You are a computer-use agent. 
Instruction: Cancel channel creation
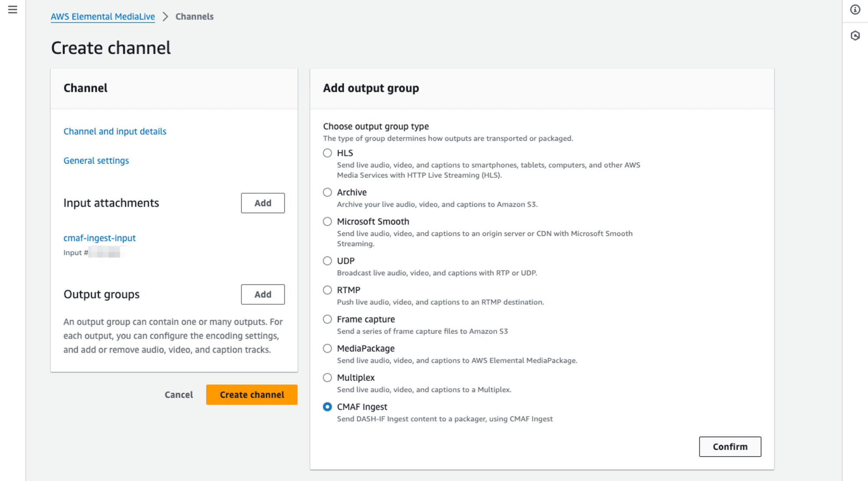(x=179, y=395)
